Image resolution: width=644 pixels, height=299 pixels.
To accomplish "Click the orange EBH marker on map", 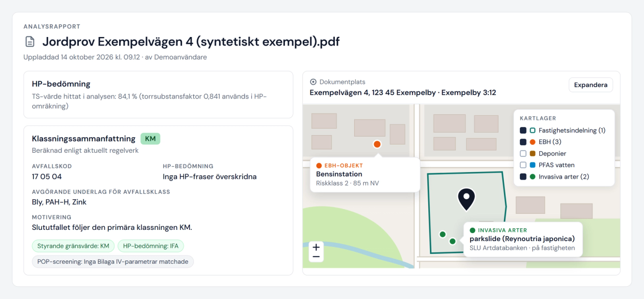I will (x=377, y=144).
